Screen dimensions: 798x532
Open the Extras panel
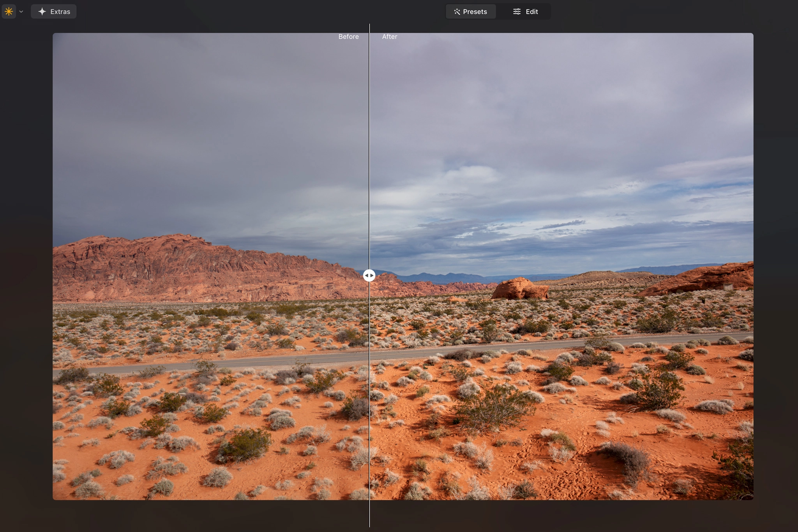pos(53,11)
